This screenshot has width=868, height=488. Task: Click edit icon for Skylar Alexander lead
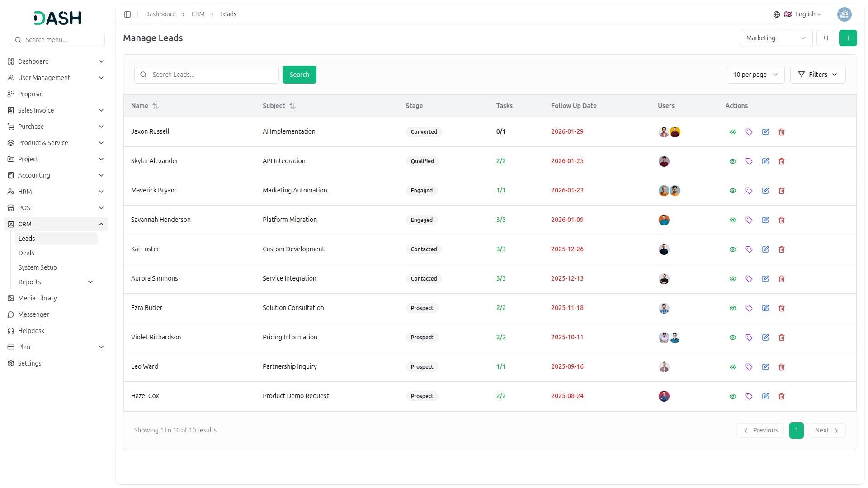click(x=765, y=161)
